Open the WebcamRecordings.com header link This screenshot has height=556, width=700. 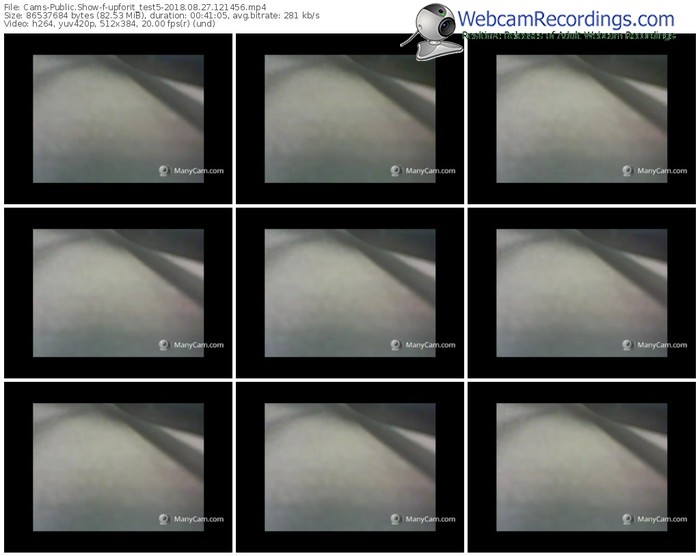[566, 18]
